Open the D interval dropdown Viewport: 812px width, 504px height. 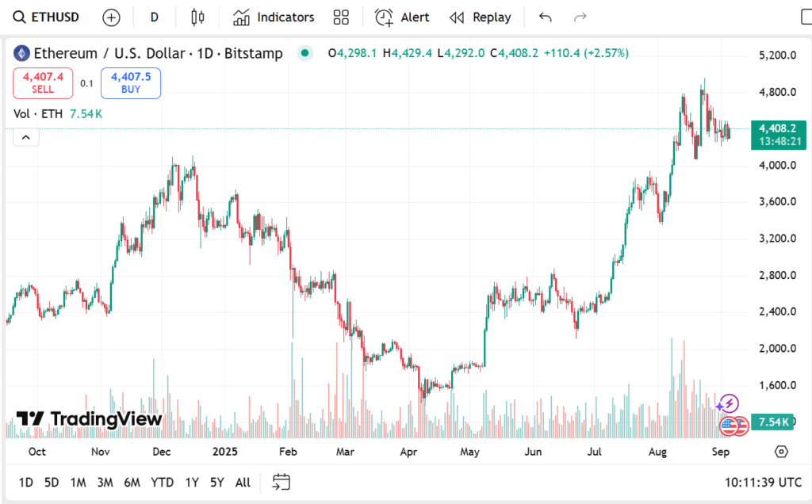pos(154,17)
